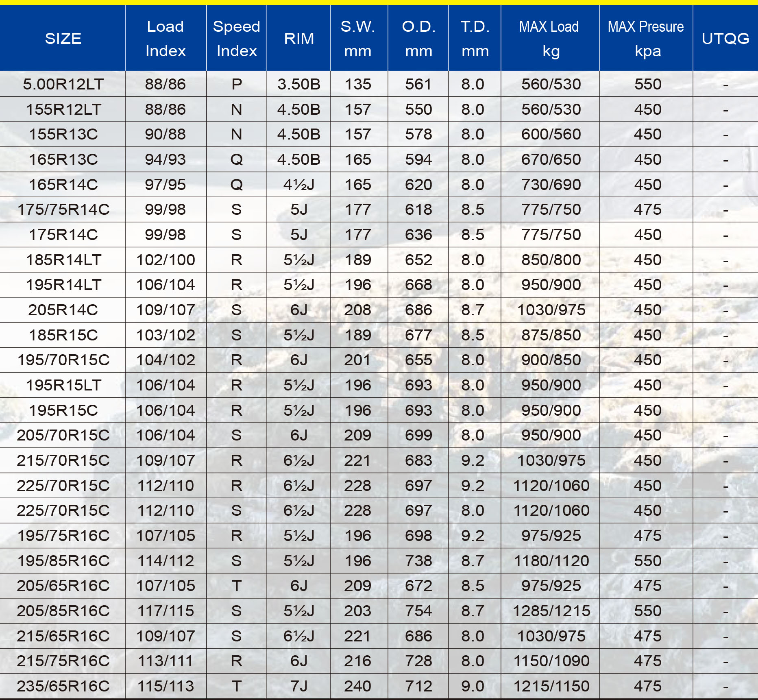Viewport: 758px width, 700px height.
Task: Click rim value 3.50B in the 5.00R12LT row
Action: (299, 84)
